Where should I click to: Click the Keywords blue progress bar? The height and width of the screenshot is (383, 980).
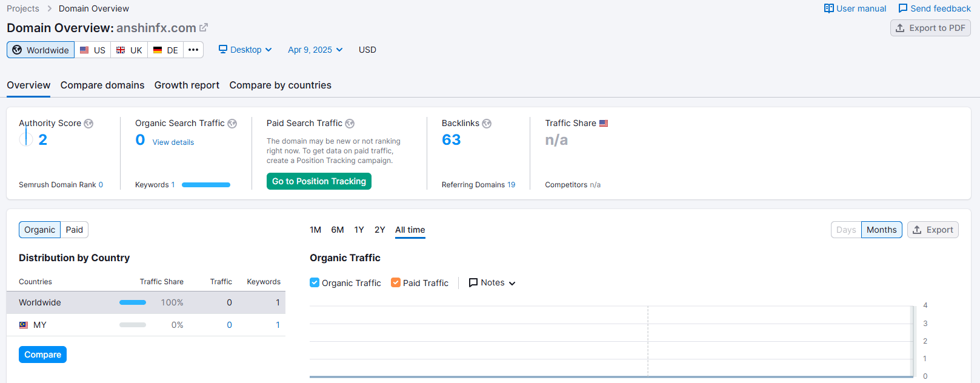(206, 185)
